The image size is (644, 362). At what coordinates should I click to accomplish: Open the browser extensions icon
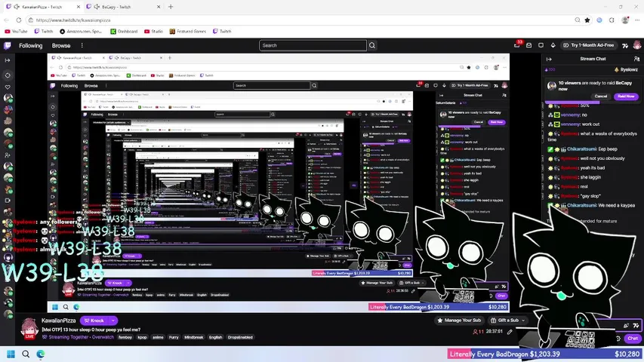(612, 20)
